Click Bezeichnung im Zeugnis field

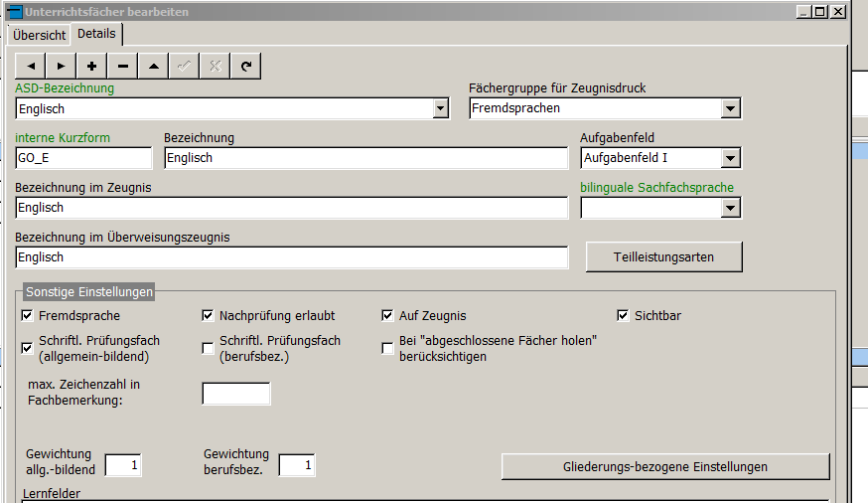pyautogui.click(x=292, y=208)
